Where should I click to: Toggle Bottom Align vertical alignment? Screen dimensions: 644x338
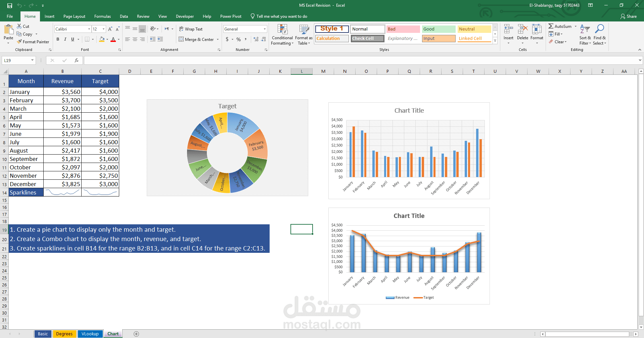pyautogui.click(x=142, y=29)
